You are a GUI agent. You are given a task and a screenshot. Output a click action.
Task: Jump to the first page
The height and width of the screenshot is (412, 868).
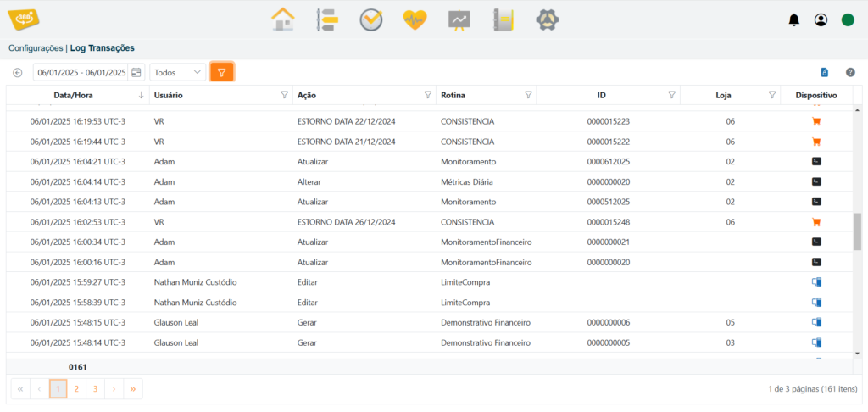pos(20,389)
